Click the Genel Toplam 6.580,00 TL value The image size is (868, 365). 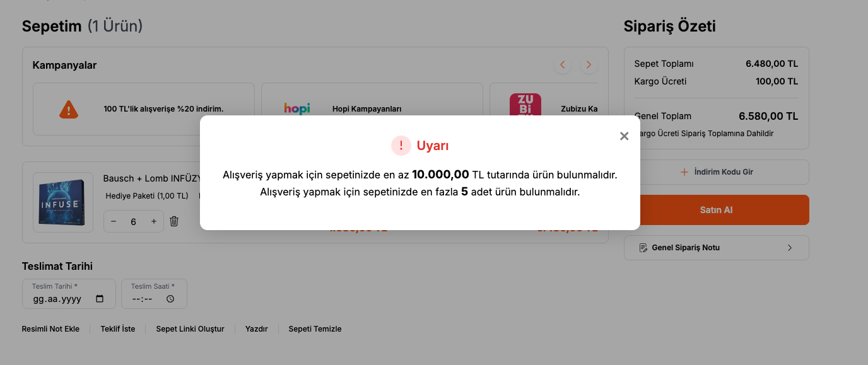point(768,116)
